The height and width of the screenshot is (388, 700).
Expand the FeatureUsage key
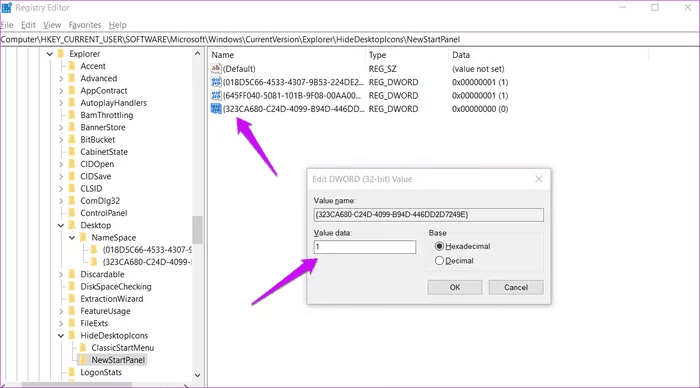61,311
